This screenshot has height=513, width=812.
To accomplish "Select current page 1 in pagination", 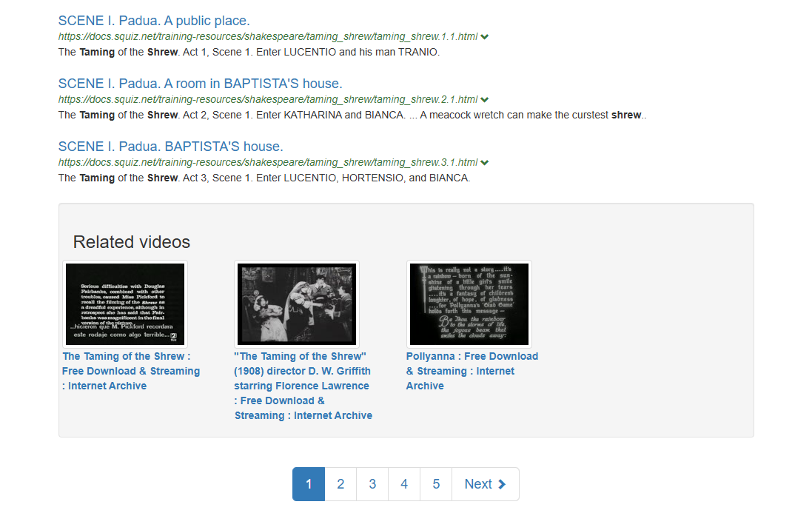I will 309,484.
